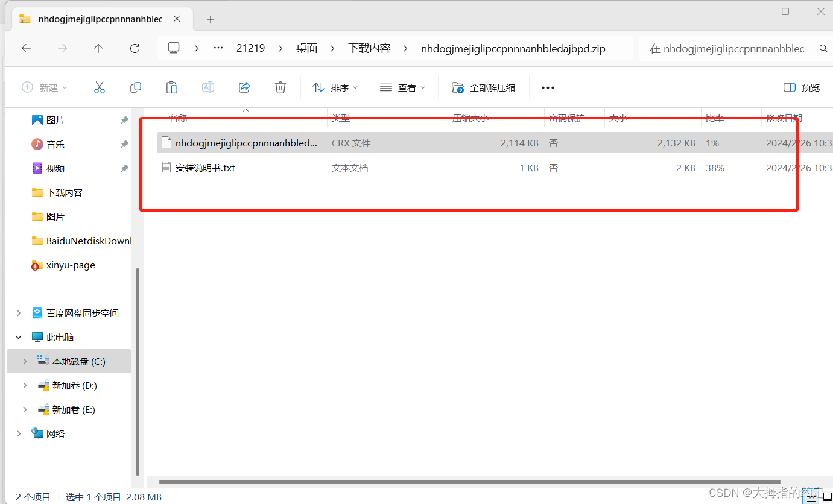Open 下载内容 folder in sidebar
Image resolution: width=833 pixels, height=504 pixels.
pos(65,193)
